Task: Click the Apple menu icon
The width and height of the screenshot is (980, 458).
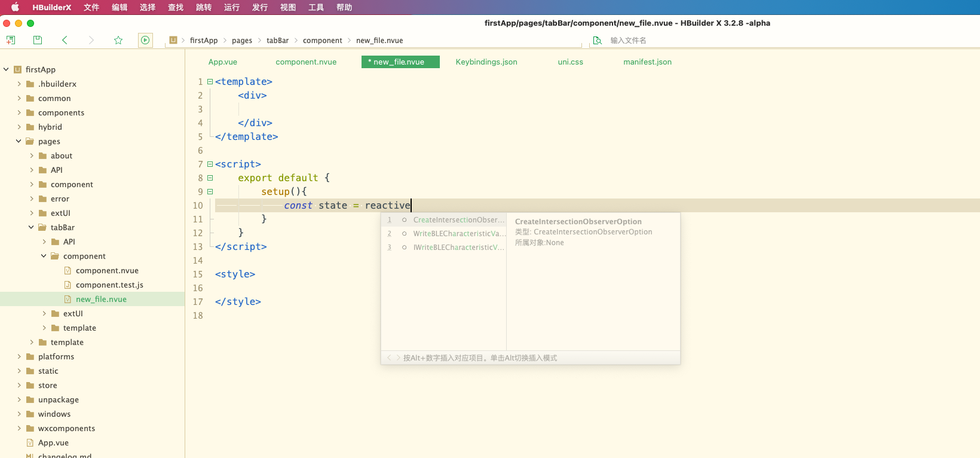Action: [15, 7]
